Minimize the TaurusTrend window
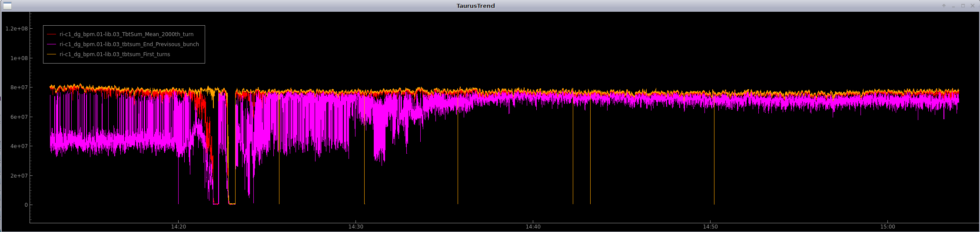Screen dimensions: 980x232 [x=953, y=6]
